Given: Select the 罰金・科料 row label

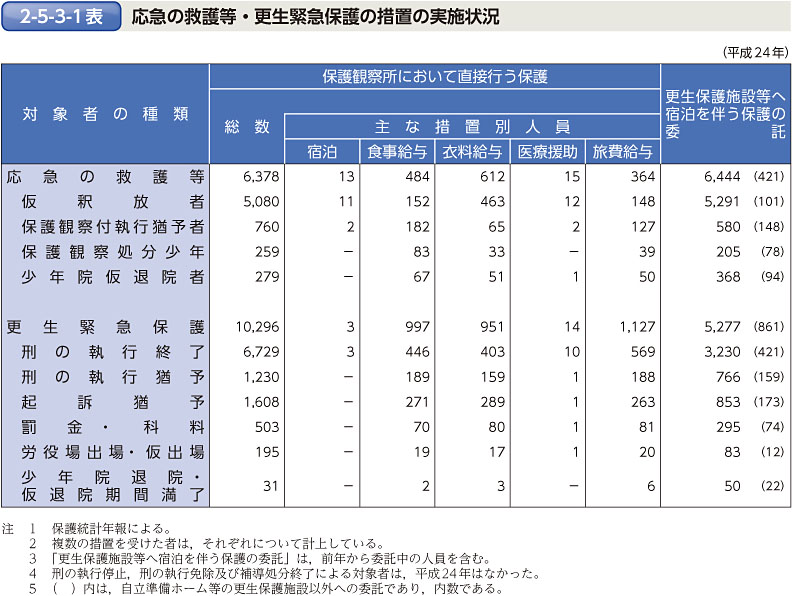Looking at the screenshot, I should click(x=113, y=427).
